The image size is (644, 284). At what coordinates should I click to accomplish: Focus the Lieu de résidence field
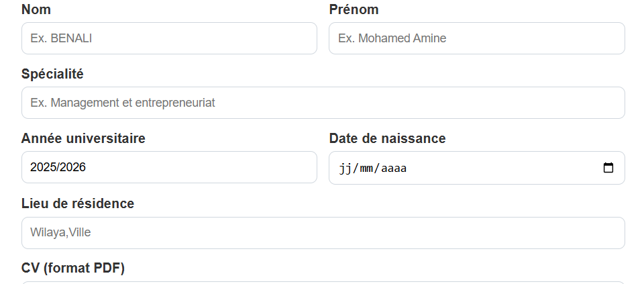click(323, 233)
